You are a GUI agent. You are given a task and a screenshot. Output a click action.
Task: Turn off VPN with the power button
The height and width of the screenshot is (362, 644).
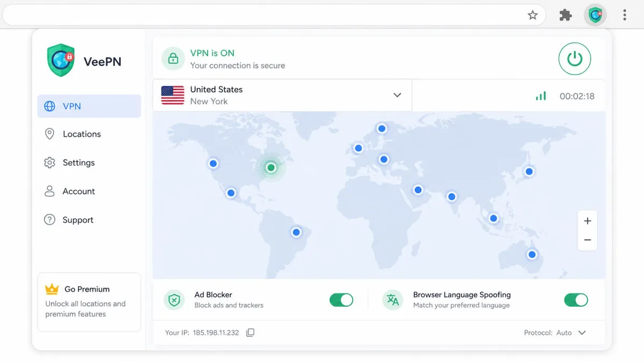[x=575, y=59]
